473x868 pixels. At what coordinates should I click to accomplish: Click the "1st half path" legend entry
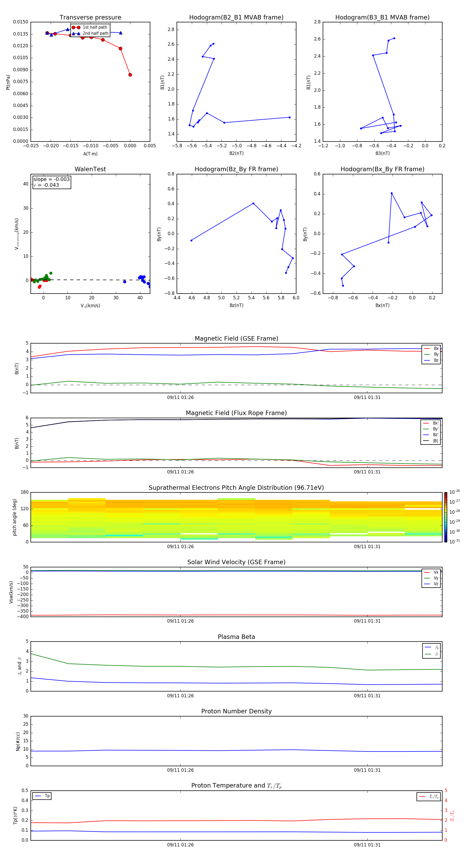(90, 27)
